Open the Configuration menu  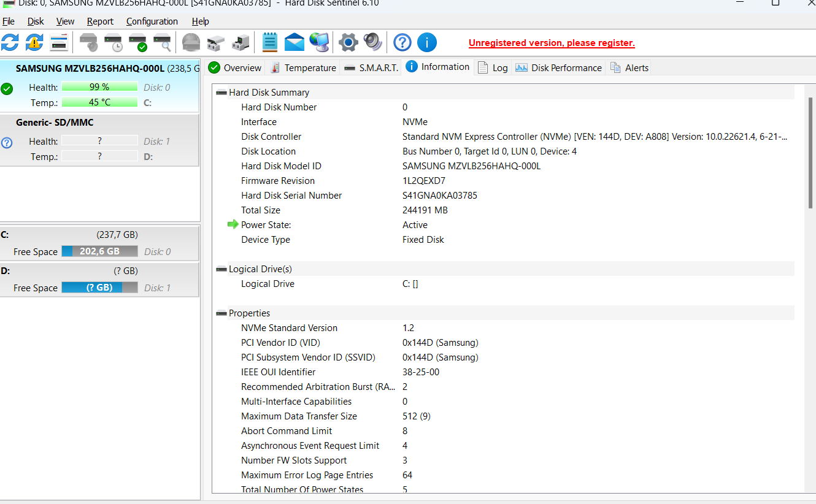[152, 21]
